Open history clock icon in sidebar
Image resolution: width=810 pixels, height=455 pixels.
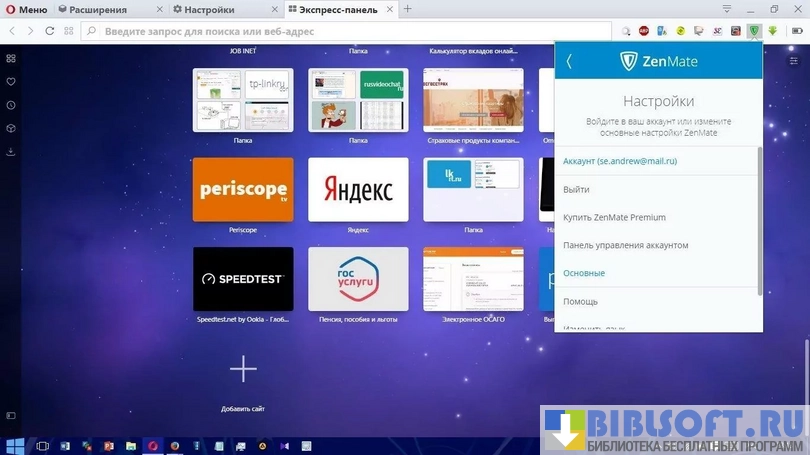pyautogui.click(x=11, y=105)
